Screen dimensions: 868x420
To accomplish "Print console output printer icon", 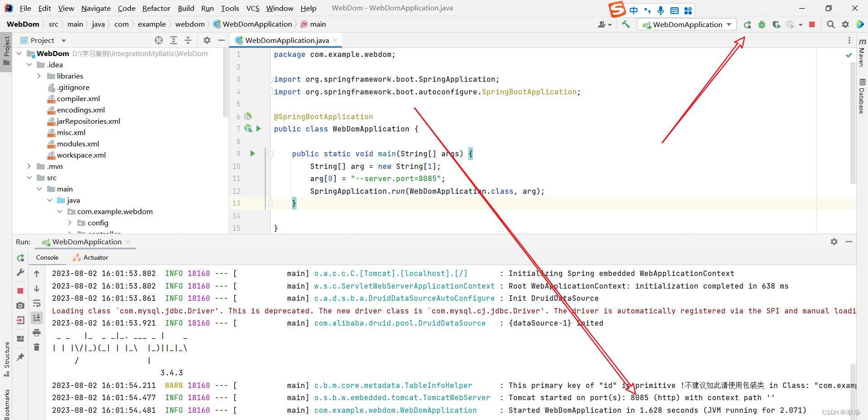I will (37, 332).
